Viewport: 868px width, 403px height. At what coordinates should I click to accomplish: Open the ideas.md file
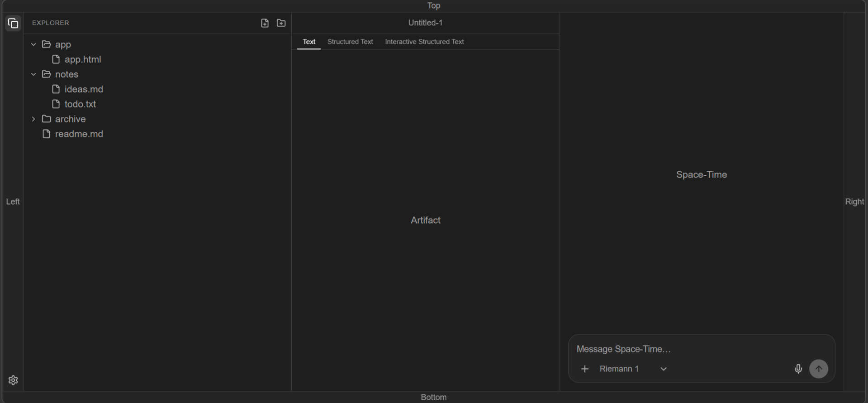(x=84, y=89)
